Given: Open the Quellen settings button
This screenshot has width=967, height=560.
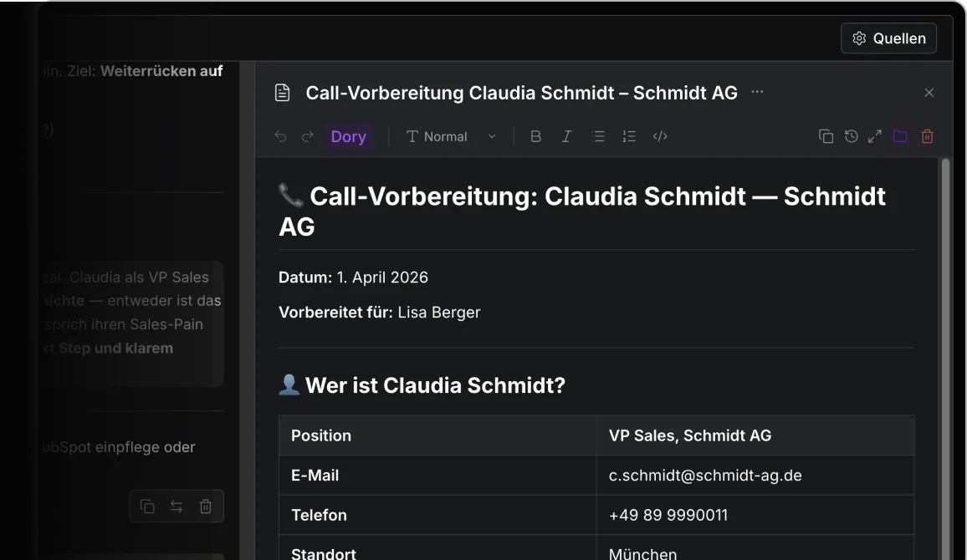Looking at the screenshot, I should [x=888, y=38].
